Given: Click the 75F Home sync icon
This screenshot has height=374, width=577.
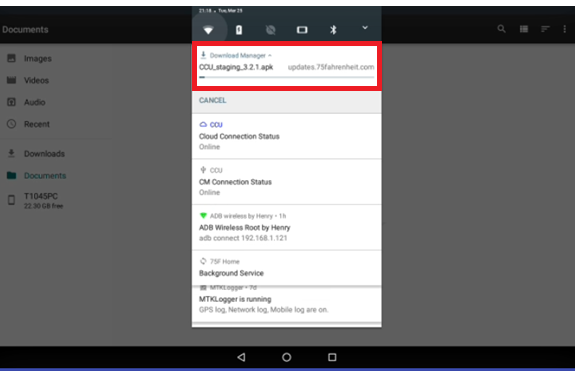Looking at the screenshot, I should click(x=203, y=261).
